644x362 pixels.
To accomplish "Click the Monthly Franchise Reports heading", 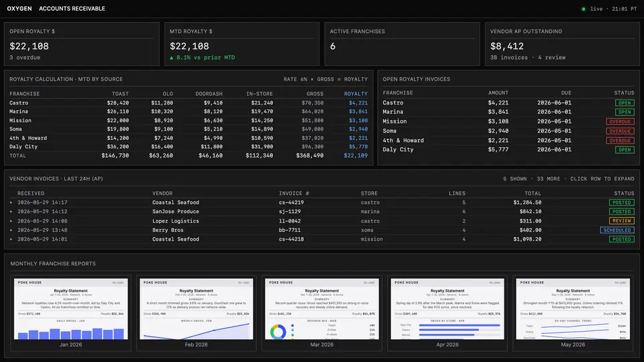I will [x=53, y=263].
